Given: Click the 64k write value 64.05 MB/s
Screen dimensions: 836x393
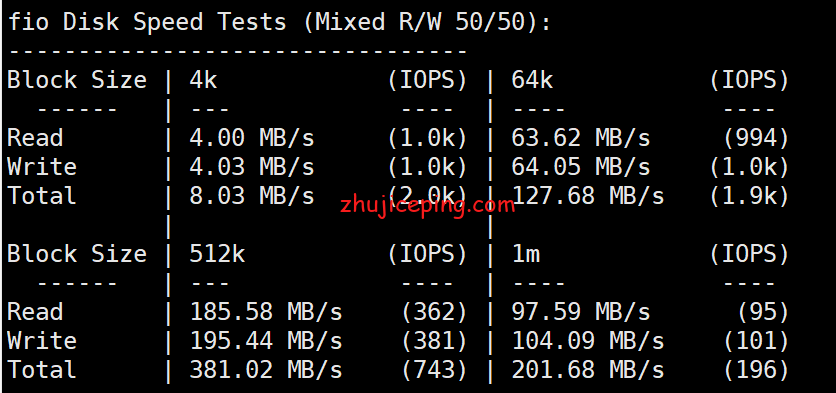Looking at the screenshot, I should click(581, 167).
